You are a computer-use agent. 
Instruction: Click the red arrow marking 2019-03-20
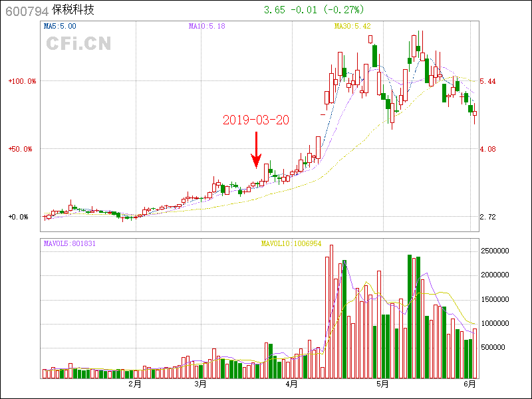(256, 150)
